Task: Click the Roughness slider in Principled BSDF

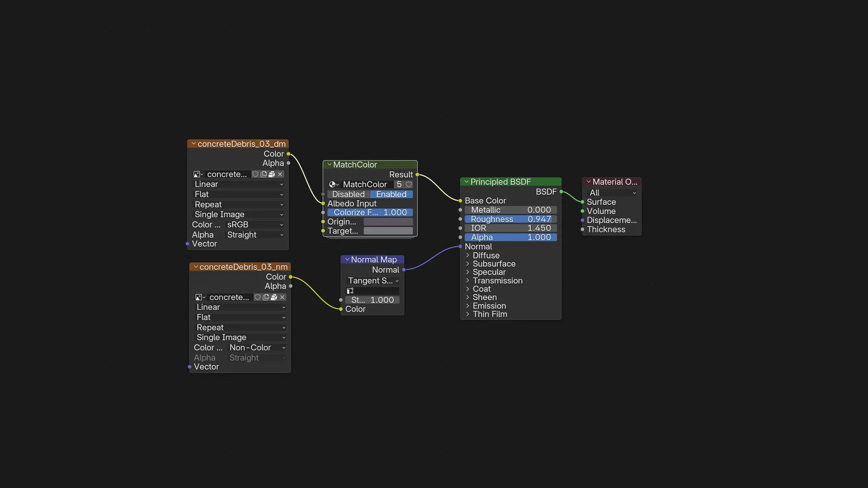Action: tap(510, 219)
